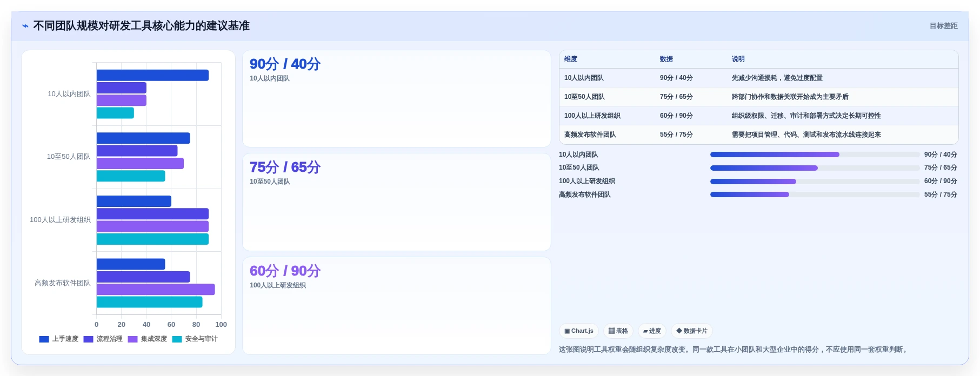Click the description 跨部门协作和数据关联开始成为主要矛盾
The image size is (980, 376).
click(x=790, y=97)
